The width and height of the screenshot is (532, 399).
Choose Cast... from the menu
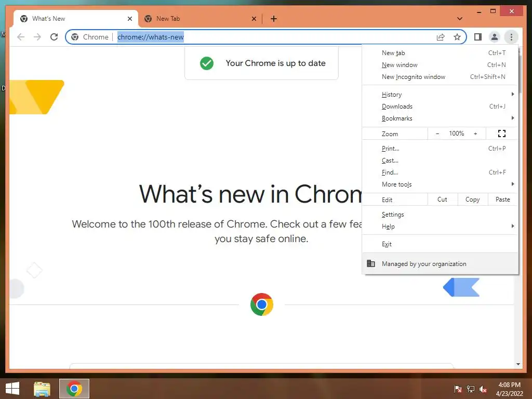441,160
